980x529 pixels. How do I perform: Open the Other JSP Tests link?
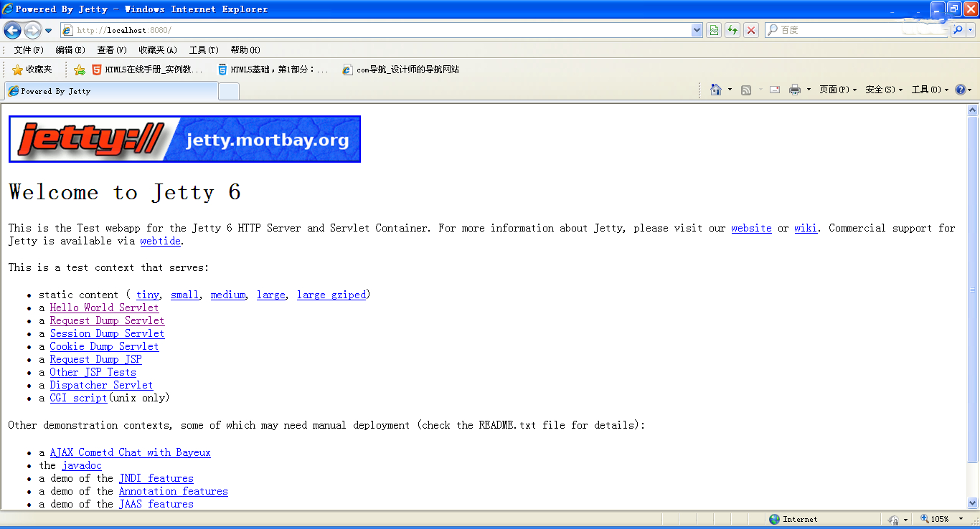(93, 372)
